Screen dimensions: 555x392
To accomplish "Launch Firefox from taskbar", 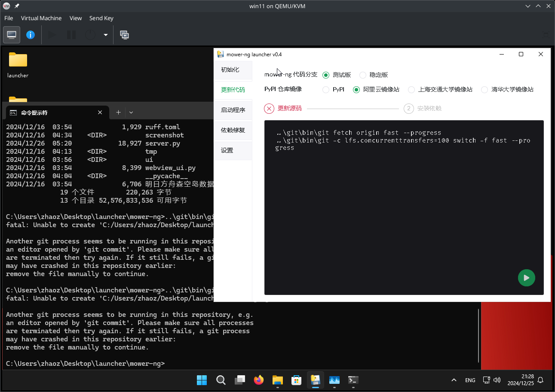I will pos(258,380).
